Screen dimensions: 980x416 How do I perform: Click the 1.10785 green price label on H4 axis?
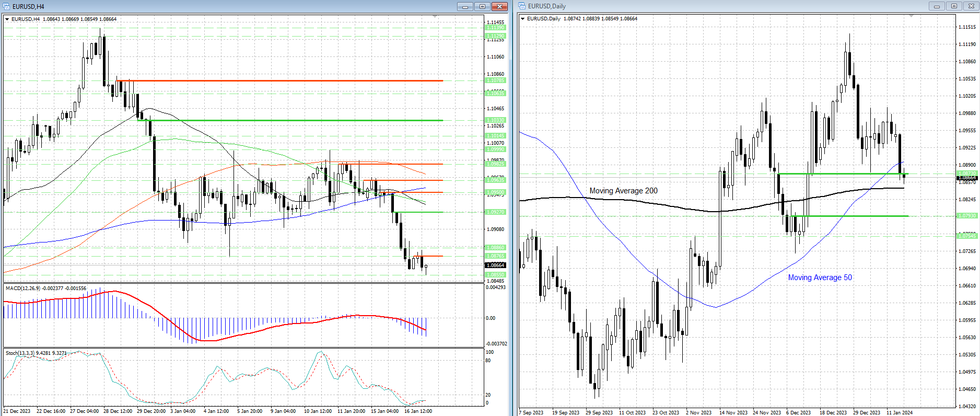click(496, 80)
